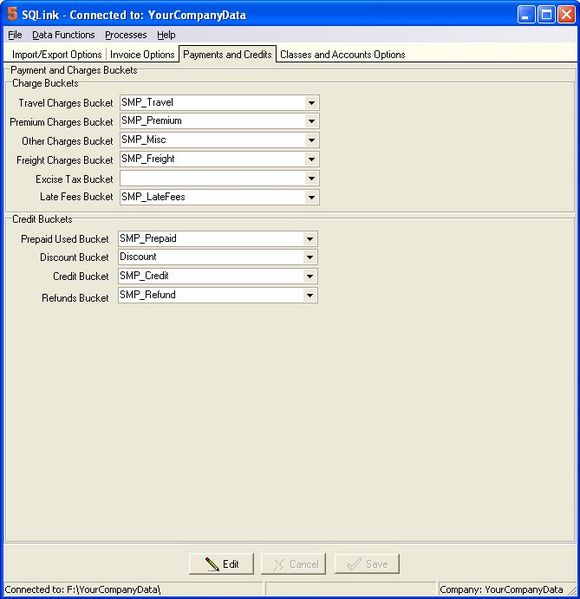Image resolution: width=580 pixels, height=599 pixels.
Task: Open the Data Functions menu
Action: tap(63, 35)
